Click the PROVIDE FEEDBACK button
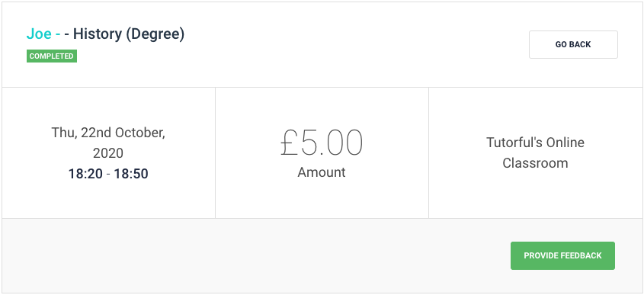Image resolution: width=644 pixels, height=295 pixels. [562, 255]
